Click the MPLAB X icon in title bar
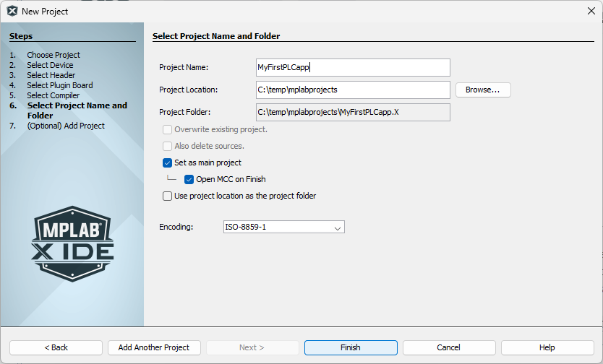Image resolution: width=603 pixels, height=364 pixels. [12, 12]
